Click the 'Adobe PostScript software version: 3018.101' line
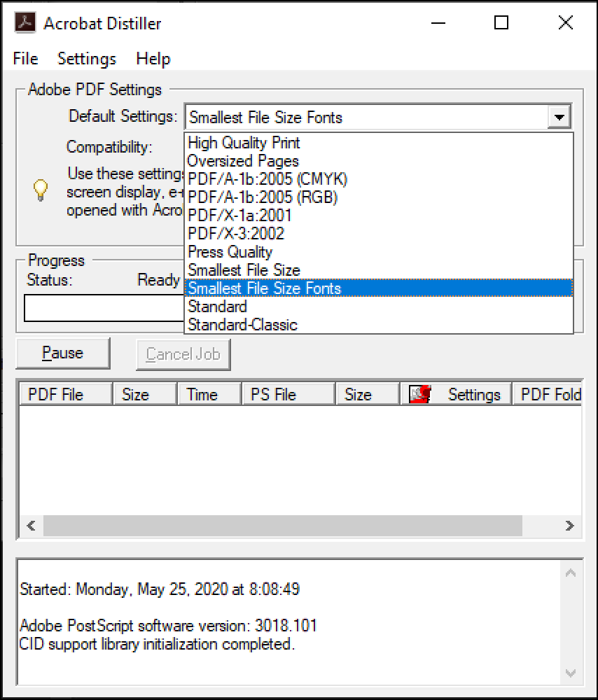Viewport: 598px width, 700px height. coord(168,626)
